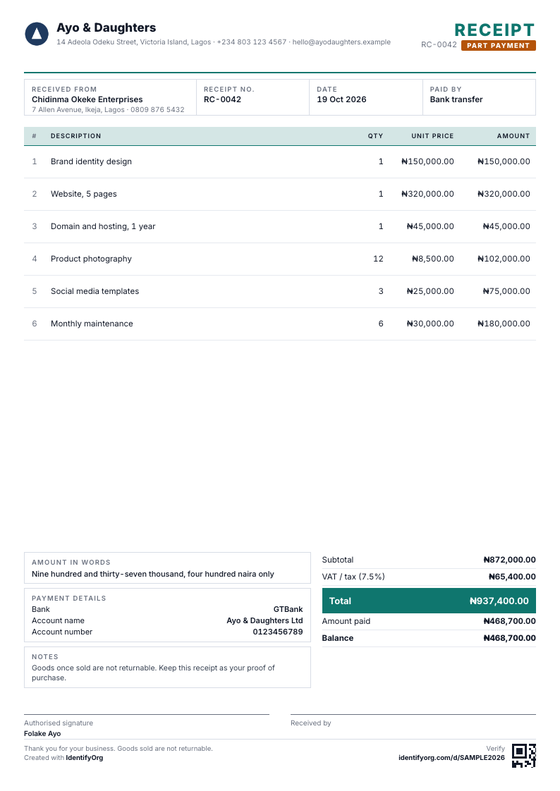Viewport: 560px width, 791px height.
Task: Click the ₦180,000.00 maintenance amount
Action: click(x=504, y=323)
